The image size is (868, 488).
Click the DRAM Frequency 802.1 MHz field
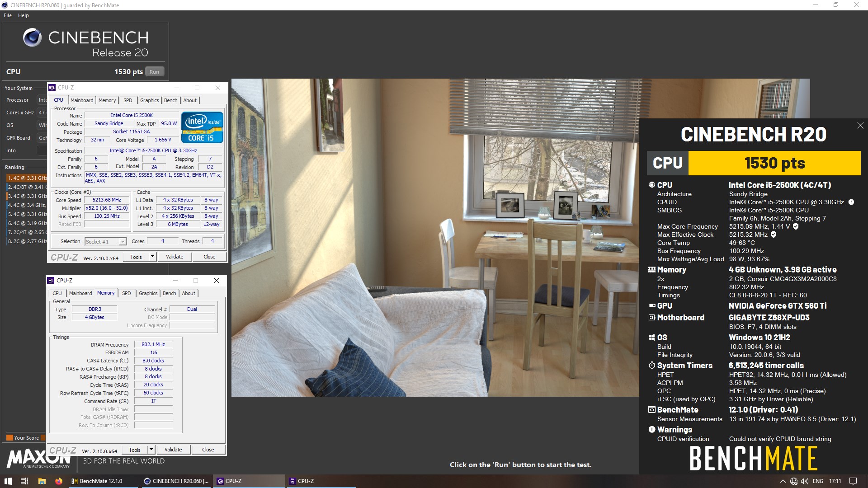(153, 344)
